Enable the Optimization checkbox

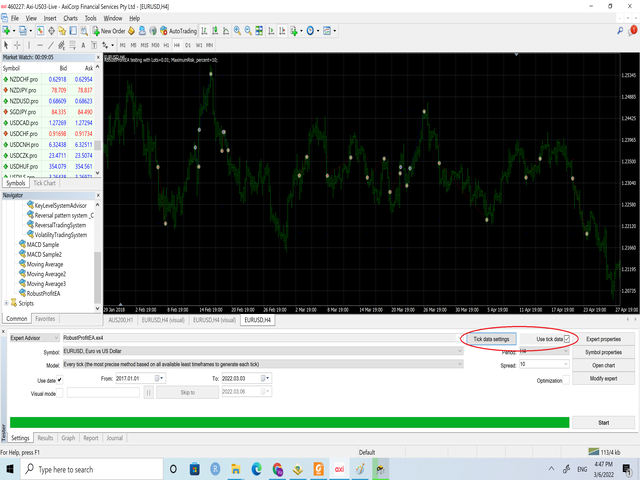click(566, 380)
